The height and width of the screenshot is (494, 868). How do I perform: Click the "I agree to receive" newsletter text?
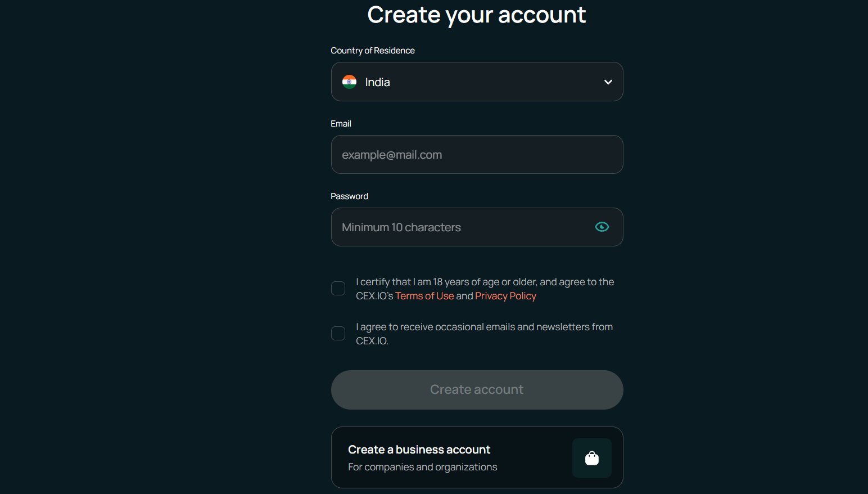point(484,327)
